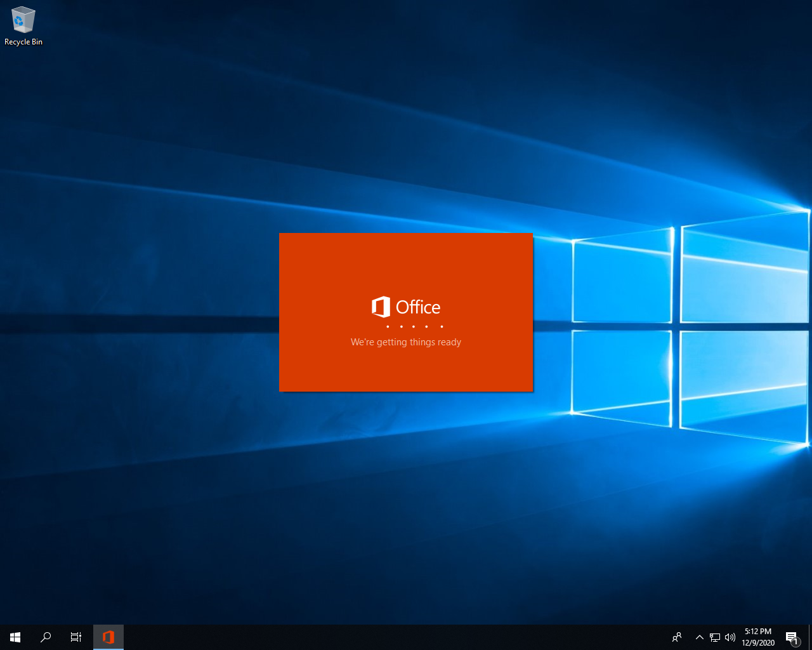
Task: Select the Office app in the taskbar
Action: coord(108,637)
